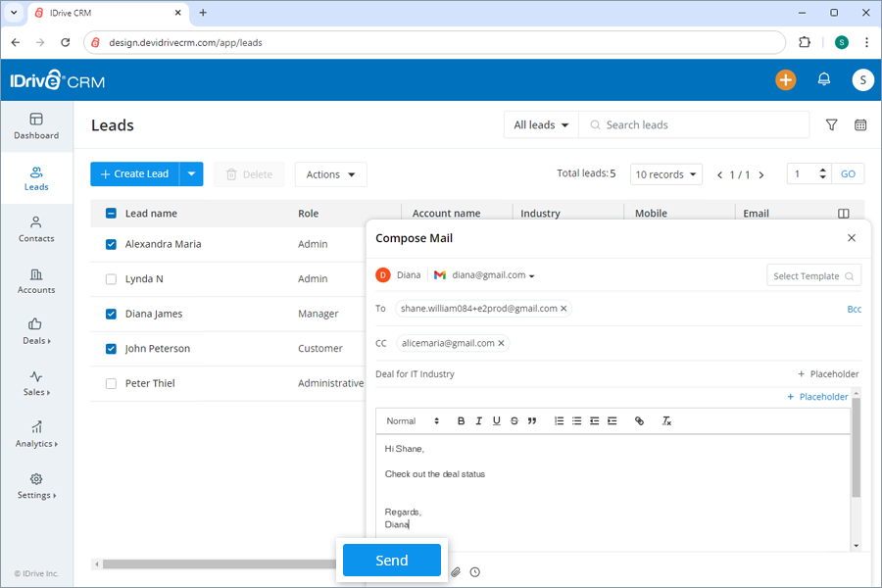Attach a file using the paperclip icon
The height and width of the screenshot is (588, 882).
tap(455, 571)
